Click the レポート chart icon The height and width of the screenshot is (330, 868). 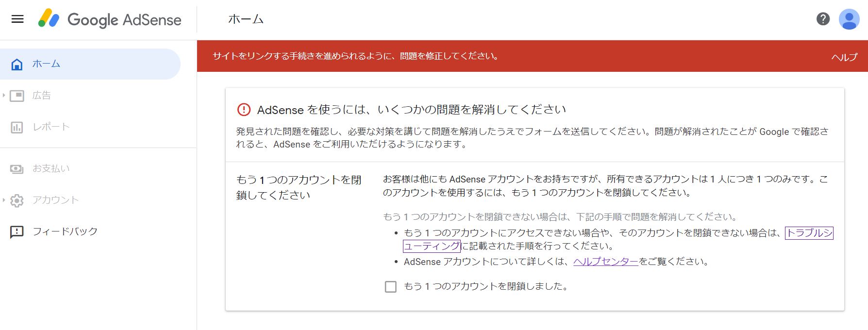(17, 127)
